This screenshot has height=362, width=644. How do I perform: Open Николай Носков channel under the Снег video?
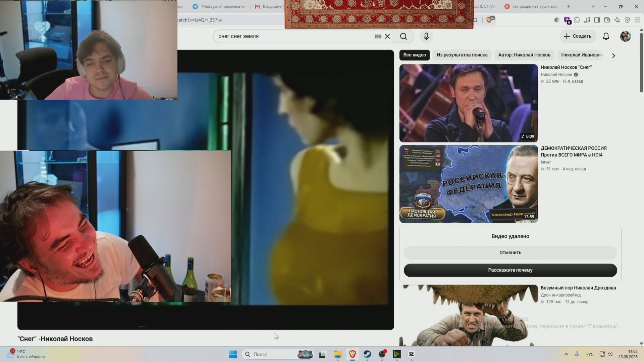pos(556,75)
